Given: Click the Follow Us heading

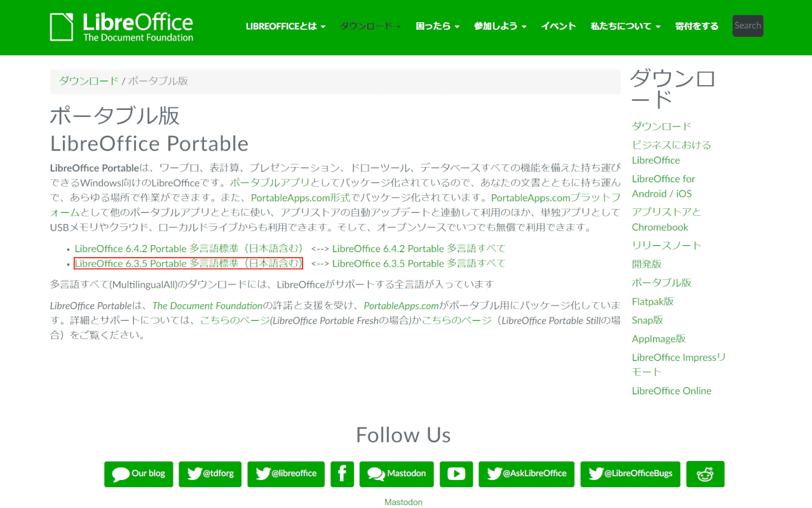Looking at the screenshot, I should 403,435.
